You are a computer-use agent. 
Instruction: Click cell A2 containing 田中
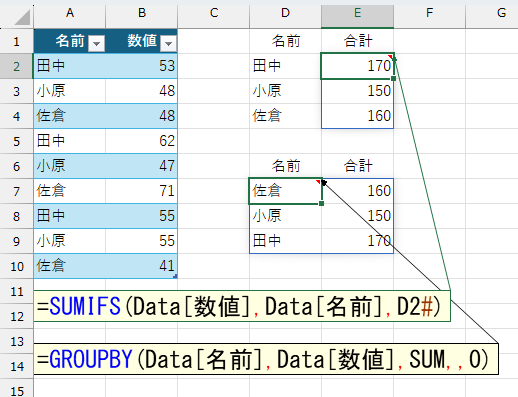click(70, 66)
